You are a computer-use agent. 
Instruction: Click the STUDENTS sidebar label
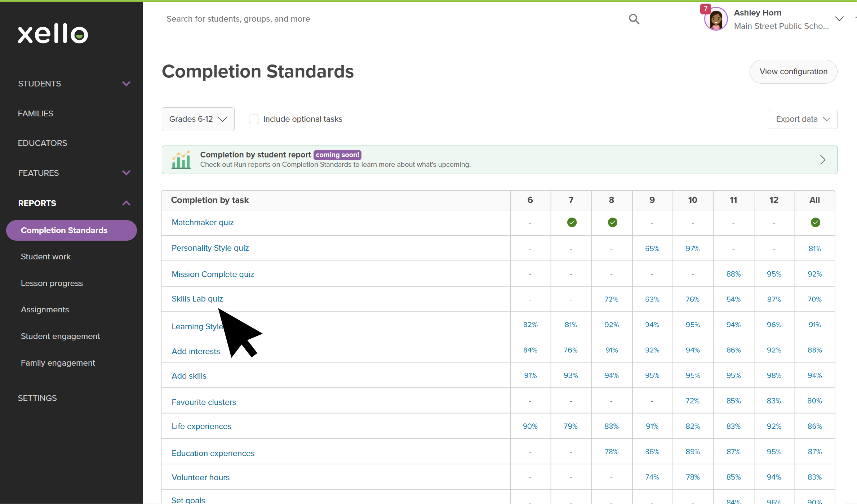coord(40,84)
